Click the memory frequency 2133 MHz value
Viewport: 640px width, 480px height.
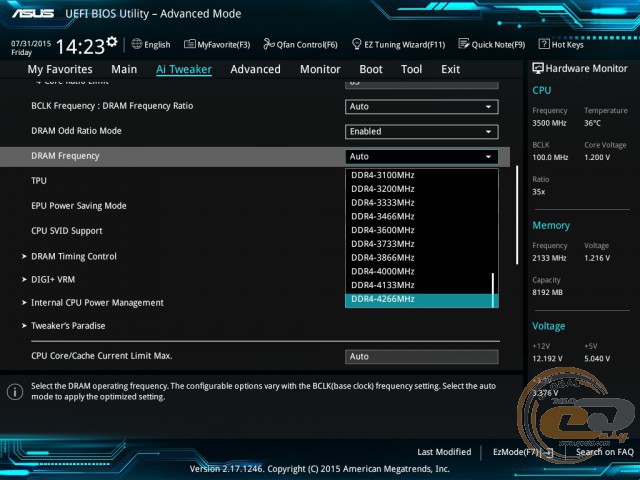[549, 258]
